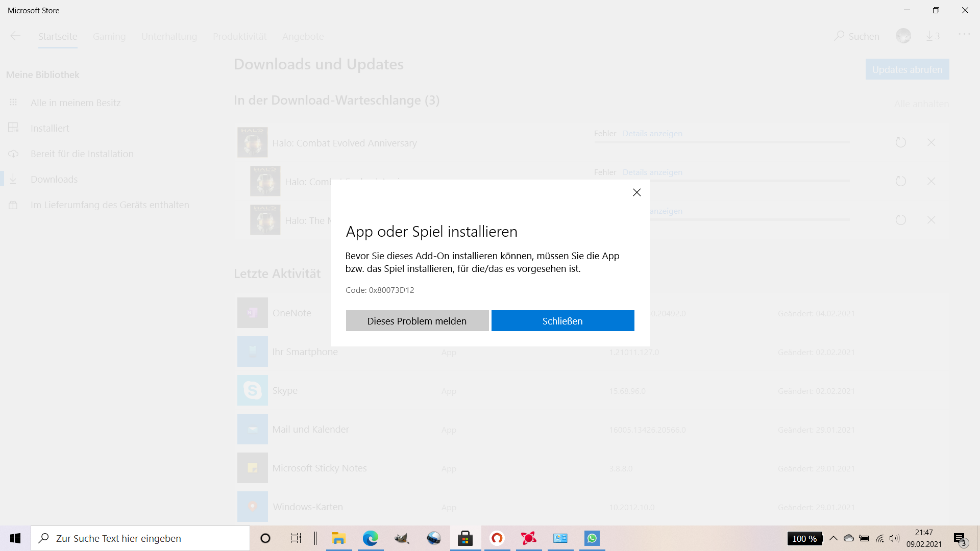Open Suchen search in store
The height and width of the screenshot is (551, 980).
(x=857, y=36)
